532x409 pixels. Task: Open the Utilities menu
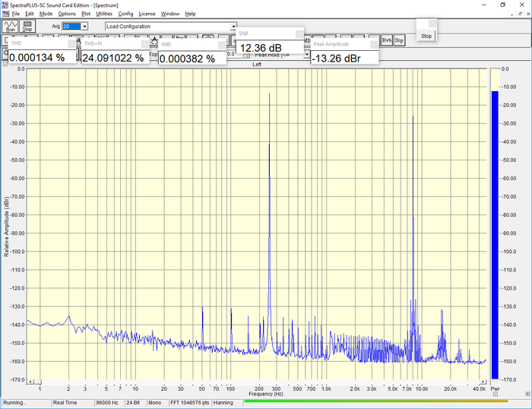point(103,14)
